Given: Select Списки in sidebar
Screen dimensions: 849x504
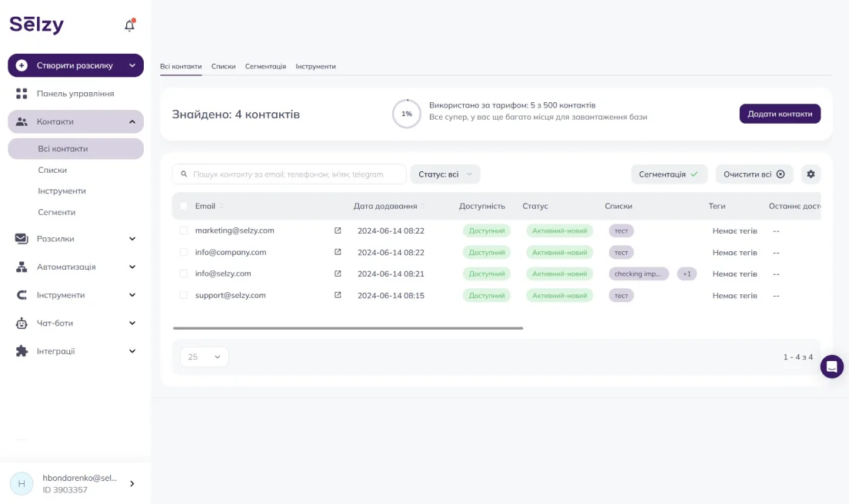Looking at the screenshot, I should coord(52,170).
